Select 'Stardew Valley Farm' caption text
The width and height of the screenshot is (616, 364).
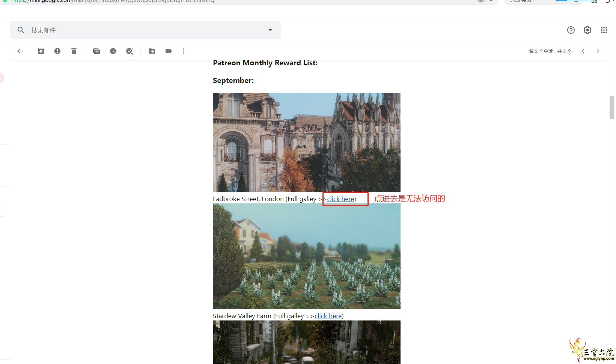click(242, 316)
